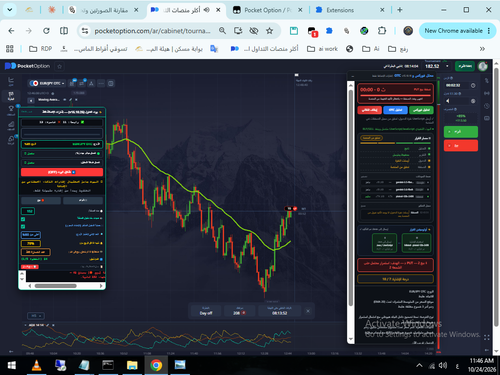
Task: Open the user avatar in PocketOption header
Action: [x=482, y=66]
